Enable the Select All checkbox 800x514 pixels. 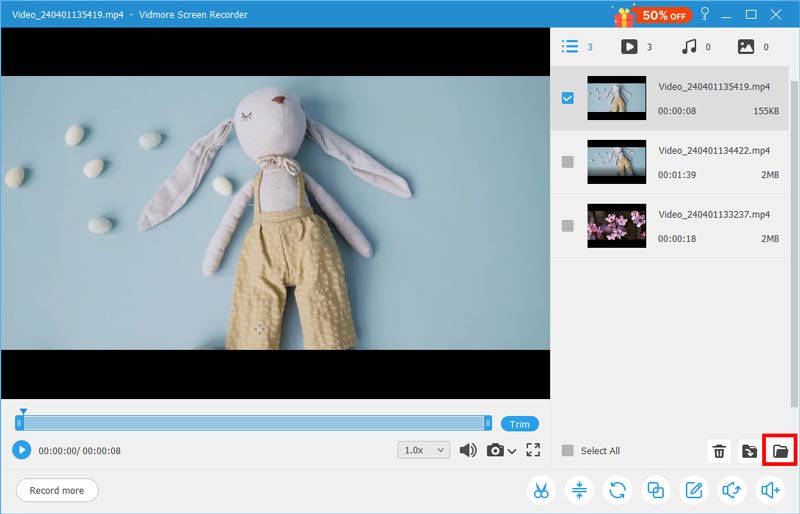568,451
